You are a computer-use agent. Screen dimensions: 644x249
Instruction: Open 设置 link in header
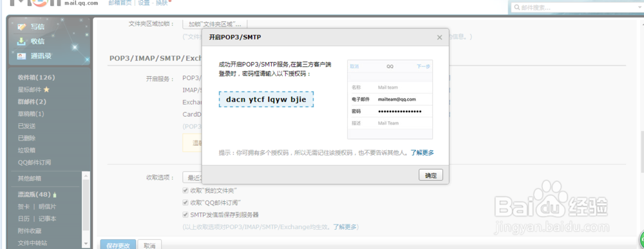[144, 3]
